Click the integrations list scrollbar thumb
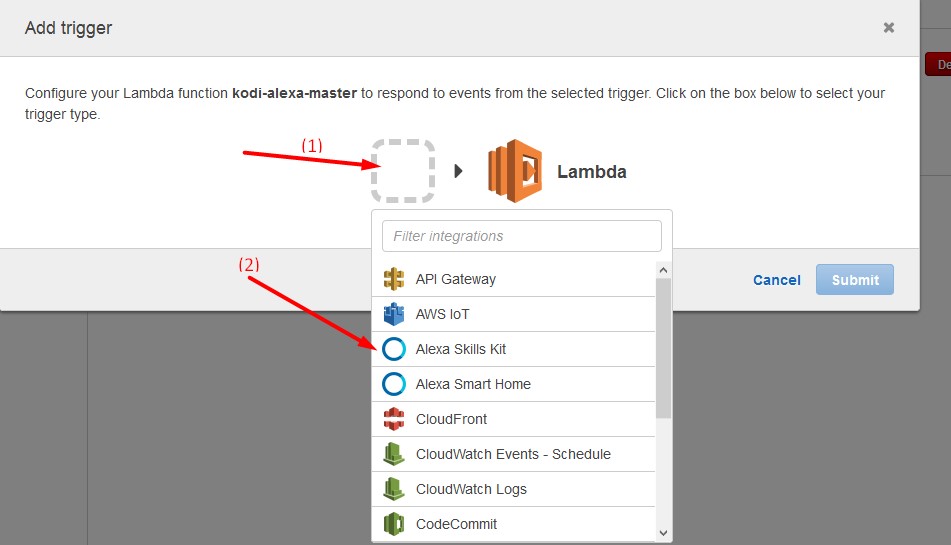 click(x=664, y=349)
